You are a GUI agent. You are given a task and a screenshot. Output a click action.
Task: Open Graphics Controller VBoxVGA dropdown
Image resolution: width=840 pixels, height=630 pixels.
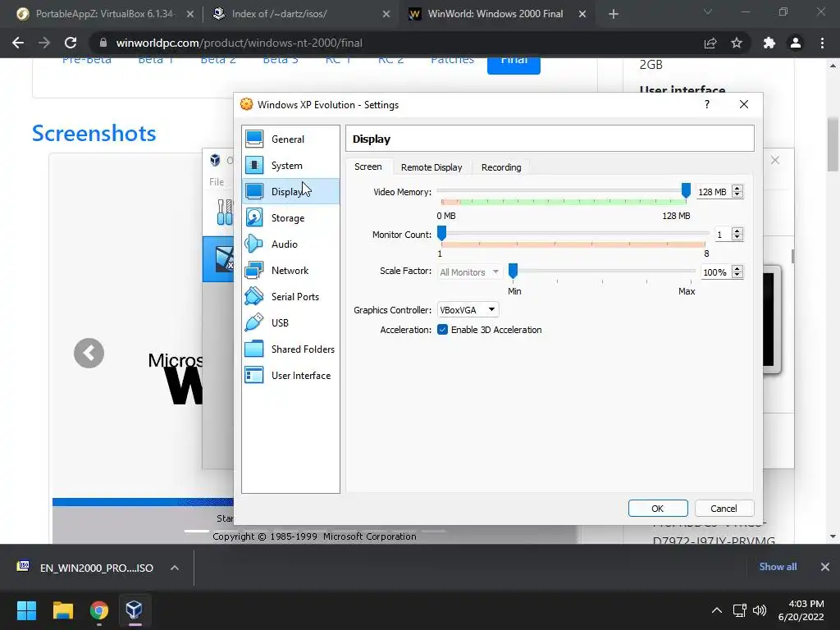[x=468, y=309]
